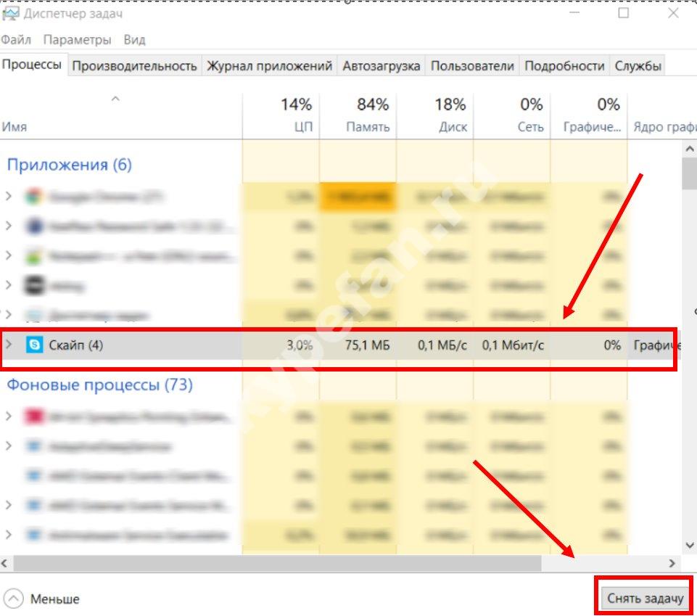Click the Снять задачу button

click(x=645, y=598)
